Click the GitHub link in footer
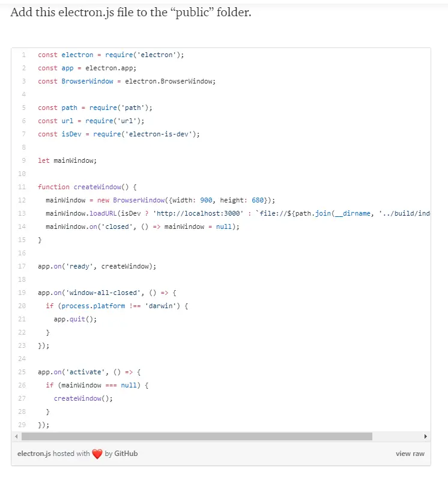This screenshot has width=448, height=480. (126, 454)
